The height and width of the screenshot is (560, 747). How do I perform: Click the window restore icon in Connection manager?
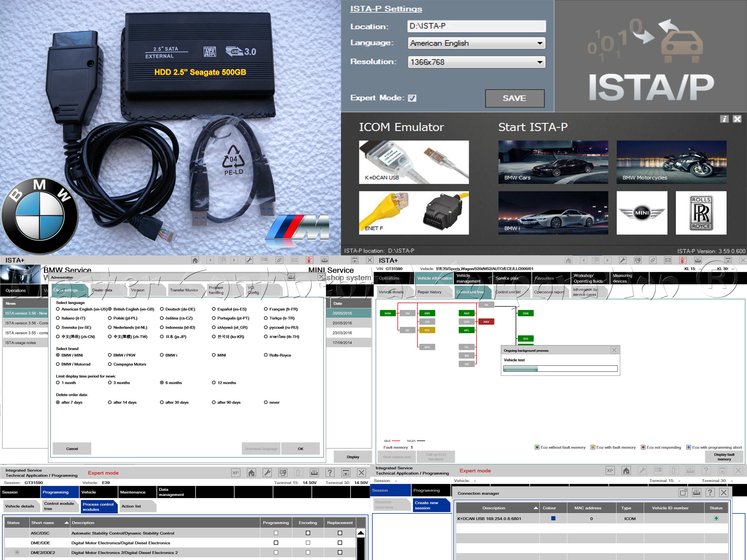pyautogui.click(x=683, y=492)
